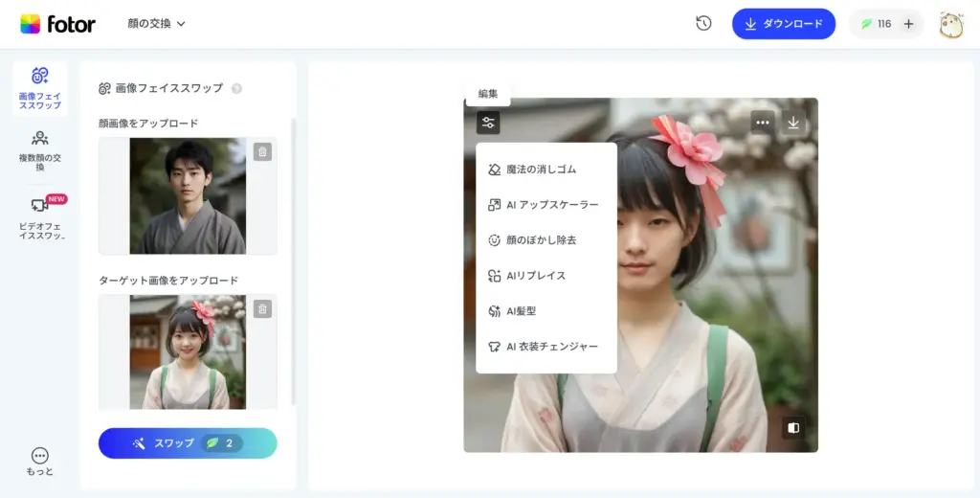Click the help question mark icon
Image resolution: width=980 pixels, height=498 pixels.
point(236,88)
